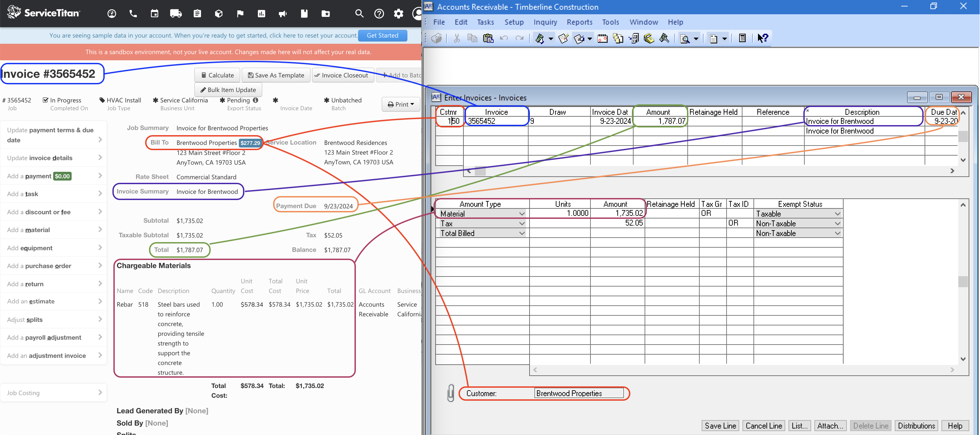Viewport: 980px width, 435px height.
Task: Select the Invoice Closeout button
Action: click(342, 75)
